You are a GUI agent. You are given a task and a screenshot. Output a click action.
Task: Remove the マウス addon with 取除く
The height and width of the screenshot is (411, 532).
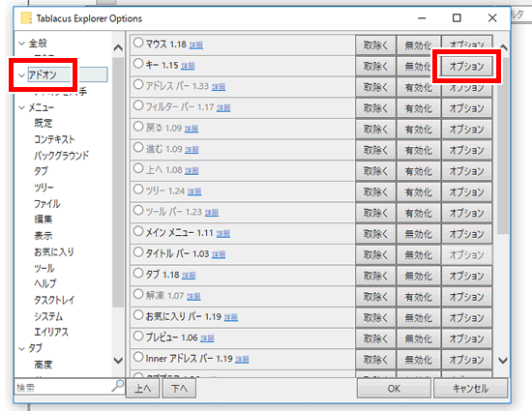click(375, 45)
